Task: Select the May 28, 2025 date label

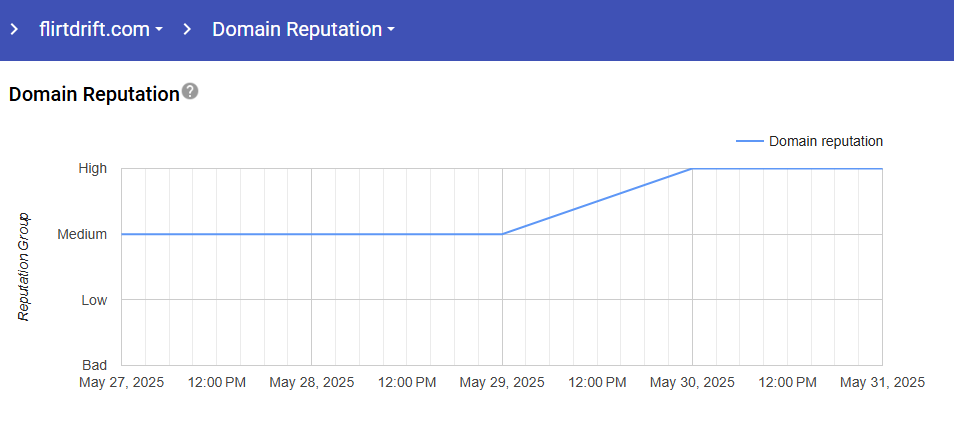Action: 312,382
